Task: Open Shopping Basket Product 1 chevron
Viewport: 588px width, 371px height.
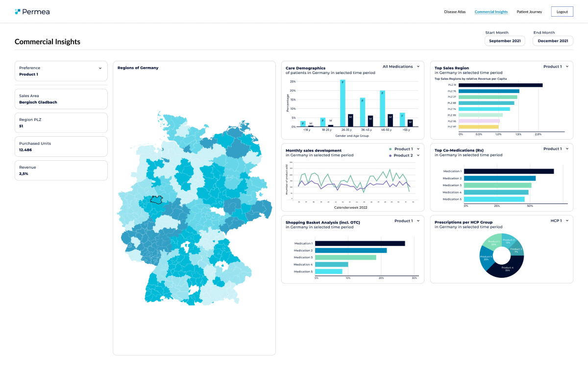Action: coord(418,221)
